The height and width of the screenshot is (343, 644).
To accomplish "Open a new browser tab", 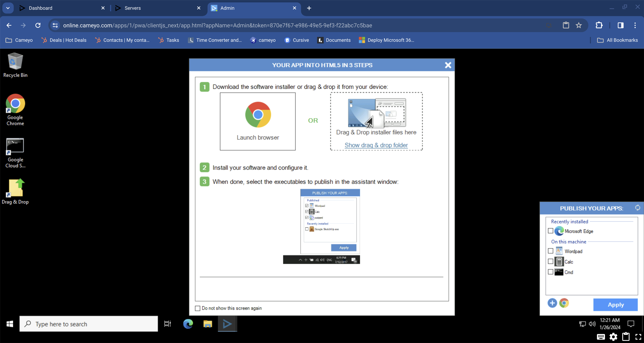I will [309, 8].
